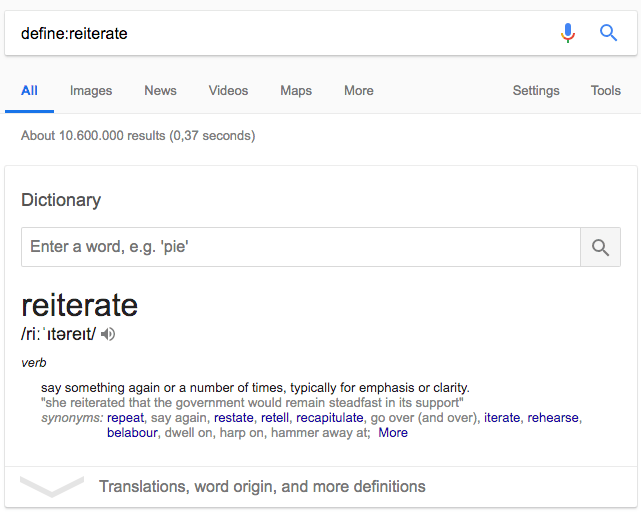Viewport: 641px width, 514px height.
Task: Open the search Tools options
Action: tap(605, 90)
